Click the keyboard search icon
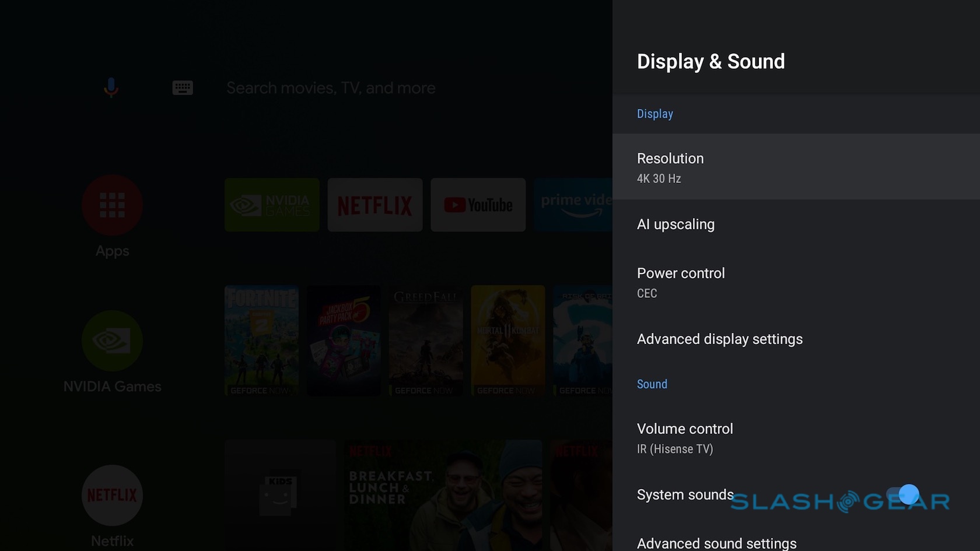The image size is (980, 551). (183, 87)
